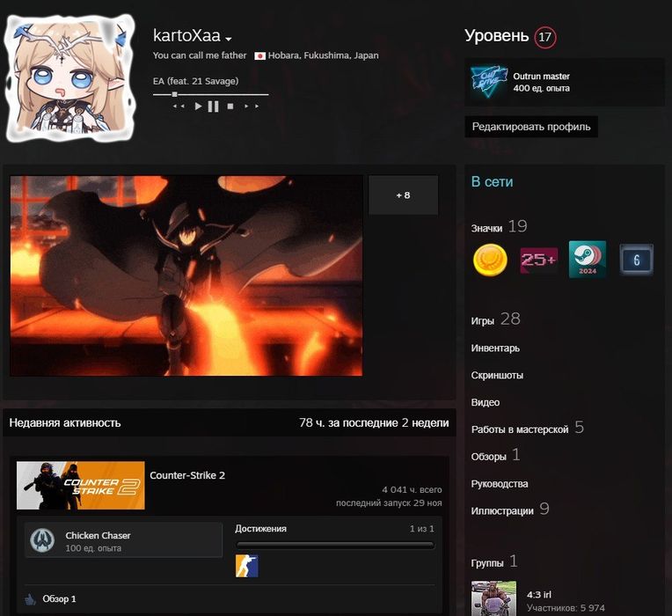Open the Counter-Strike 2 title link

point(187,475)
